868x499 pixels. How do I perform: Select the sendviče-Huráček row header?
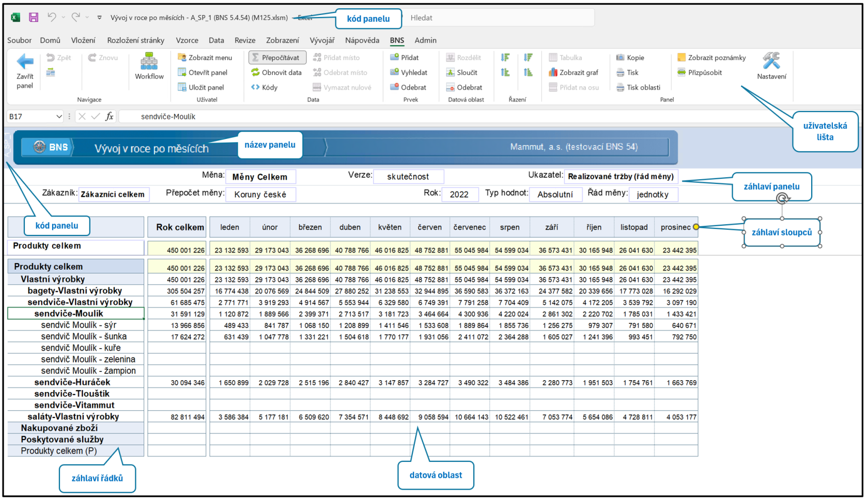pos(75,382)
